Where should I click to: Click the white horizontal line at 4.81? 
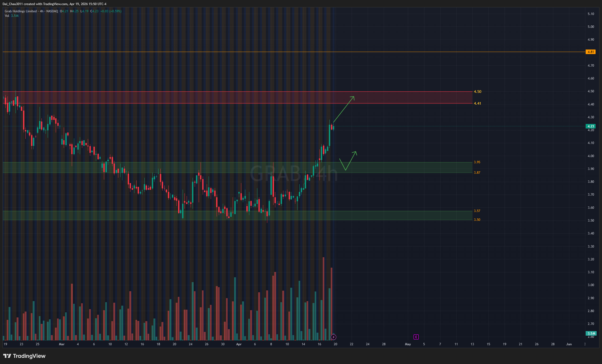[268, 52]
